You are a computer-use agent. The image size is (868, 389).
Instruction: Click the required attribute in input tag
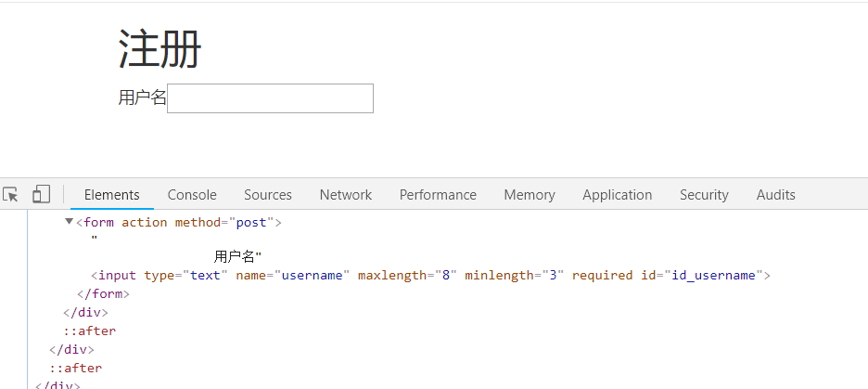click(x=602, y=276)
